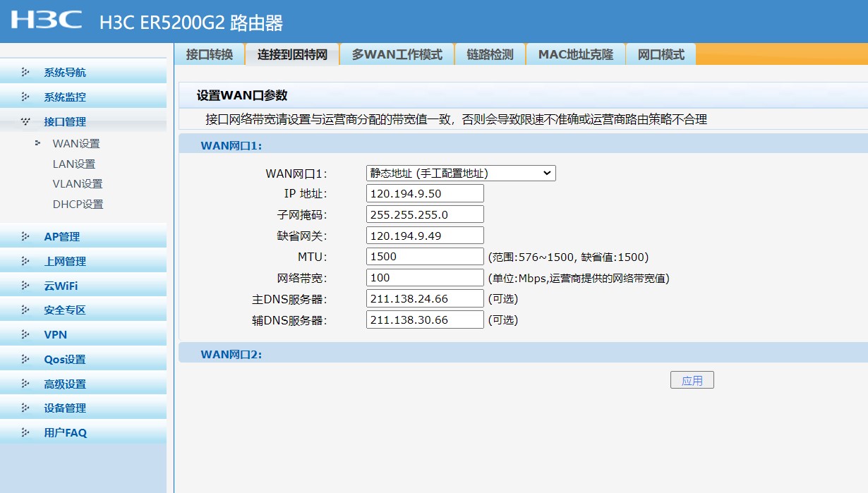Select the 连接到因特网 tab
The height and width of the screenshot is (493, 868).
coord(292,54)
